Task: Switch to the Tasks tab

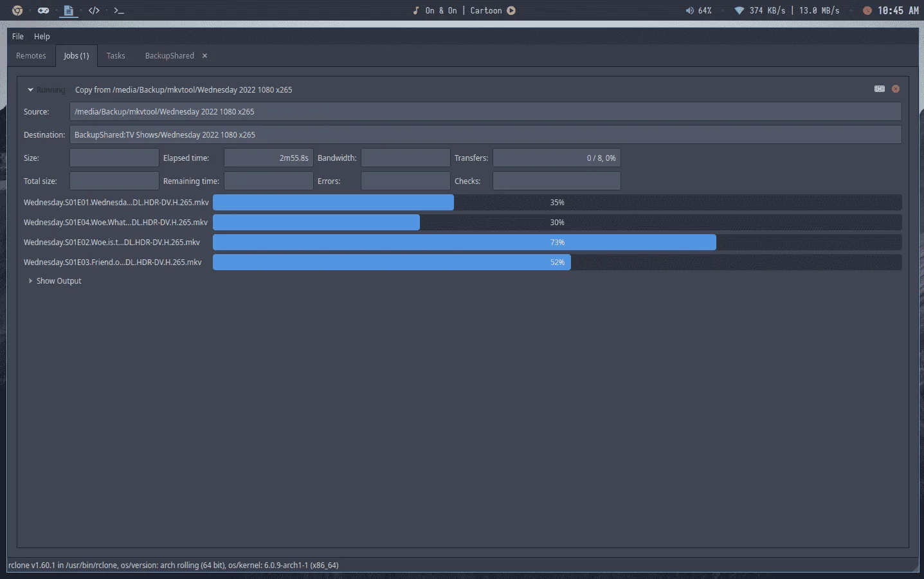Action: coord(116,56)
